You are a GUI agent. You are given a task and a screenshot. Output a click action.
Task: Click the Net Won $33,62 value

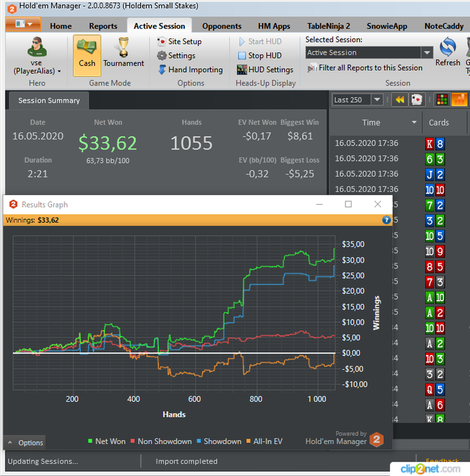pos(107,143)
